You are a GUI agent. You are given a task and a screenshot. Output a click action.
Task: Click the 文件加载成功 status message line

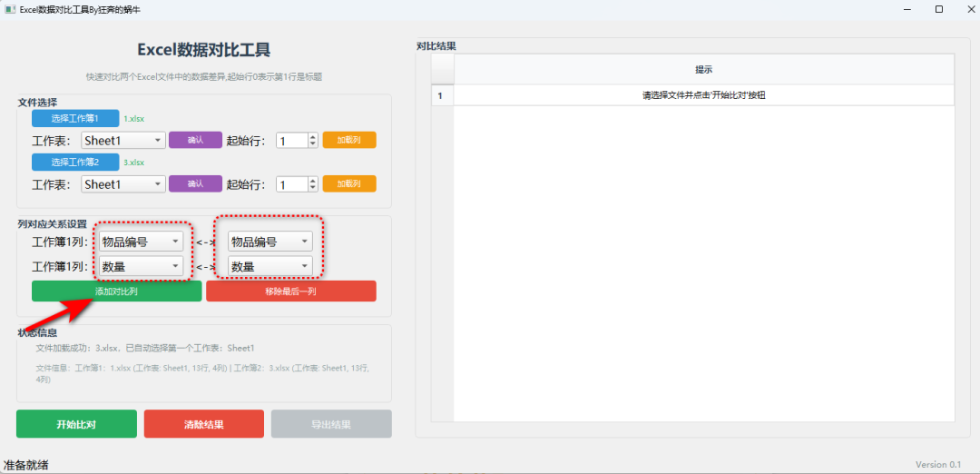pyautogui.click(x=145, y=348)
